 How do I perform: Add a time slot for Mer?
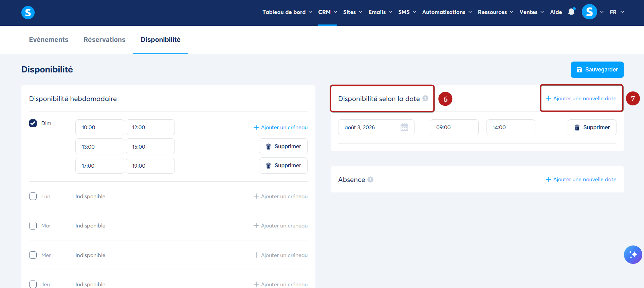tap(281, 255)
